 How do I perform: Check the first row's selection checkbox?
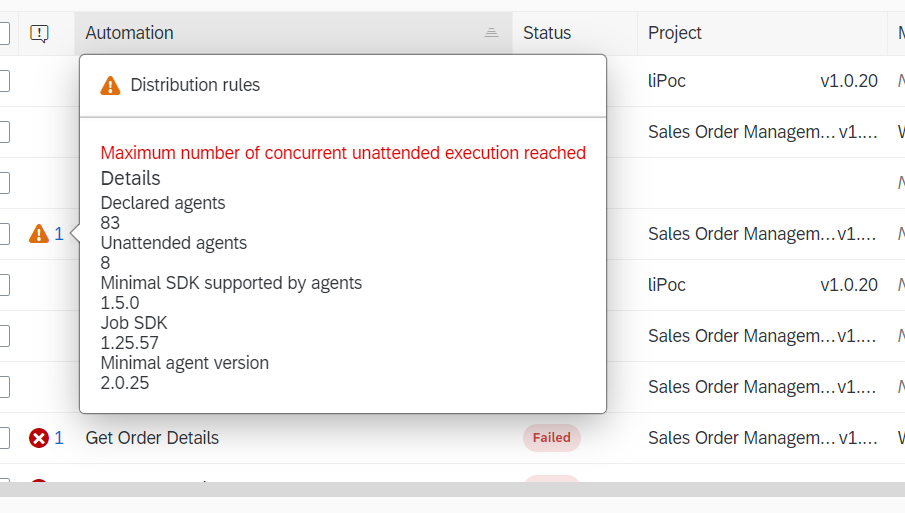pyautogui.click(x=3, y=81)
